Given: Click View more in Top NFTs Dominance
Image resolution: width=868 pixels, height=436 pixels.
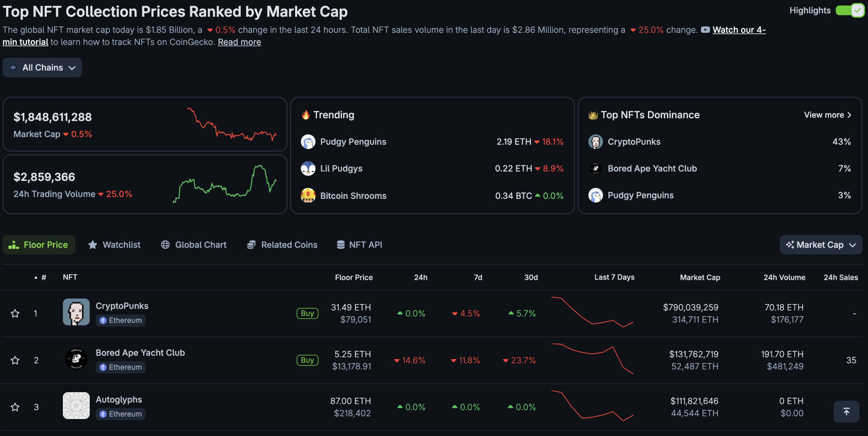Looking at the screenshot, I should [x=828, y=115].
